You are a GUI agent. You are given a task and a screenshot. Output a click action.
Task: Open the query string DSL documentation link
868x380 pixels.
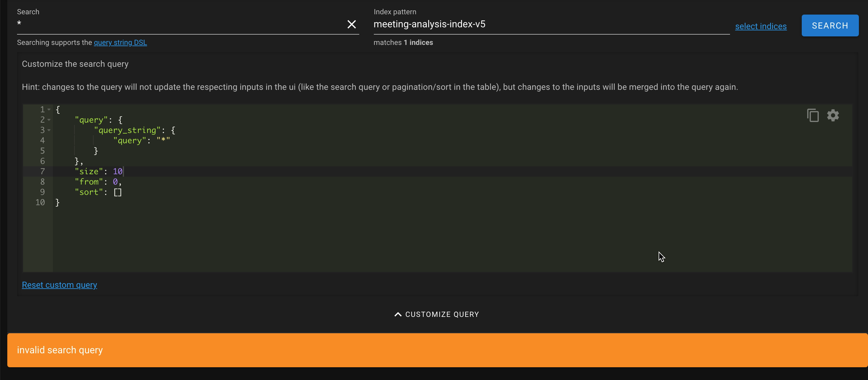(120, 42)
